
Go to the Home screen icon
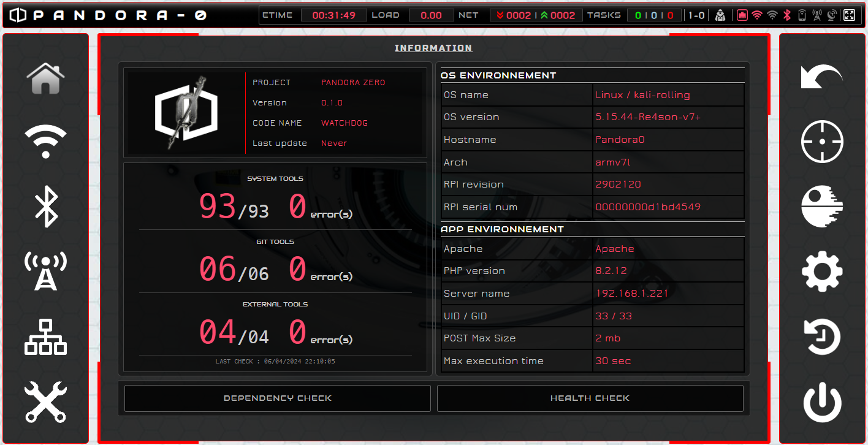pos(45,78)
